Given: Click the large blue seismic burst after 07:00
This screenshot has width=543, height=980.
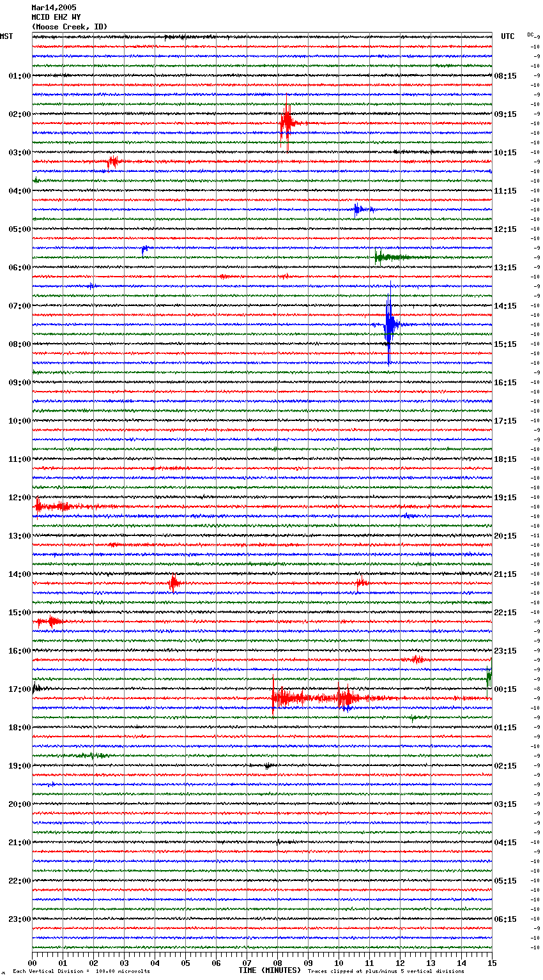Looking at the screenshot, I should [x=389, y=323].
